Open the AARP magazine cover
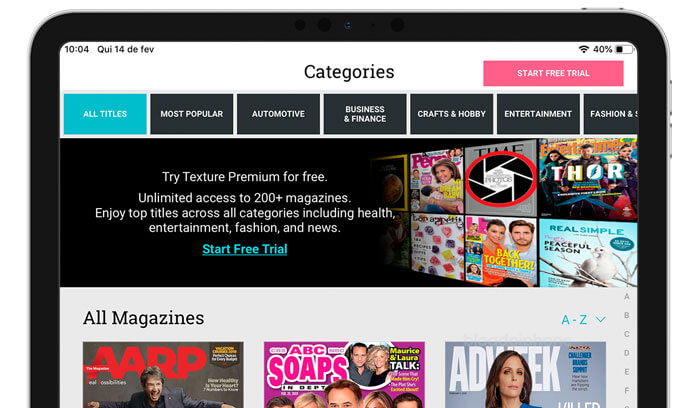The width and height of the screenshot is (700, 408). [x=163, y=375]
